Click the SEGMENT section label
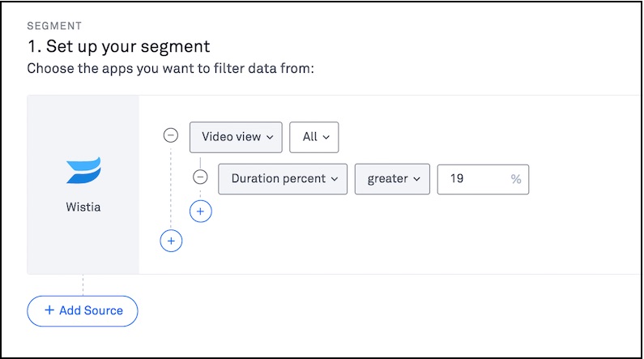The image size is (644, 359). click(x=54, y=27)
